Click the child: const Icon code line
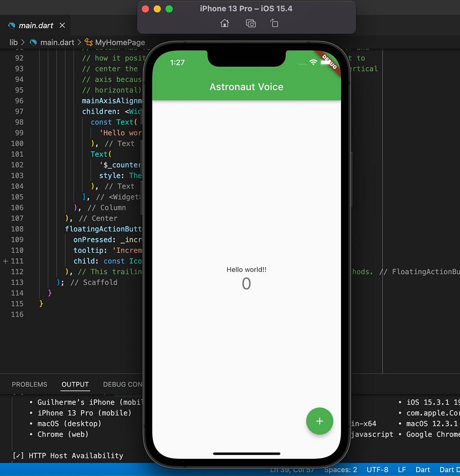Image resolution: width=460 pixels, height=476 pixels. tap(108, 261)
